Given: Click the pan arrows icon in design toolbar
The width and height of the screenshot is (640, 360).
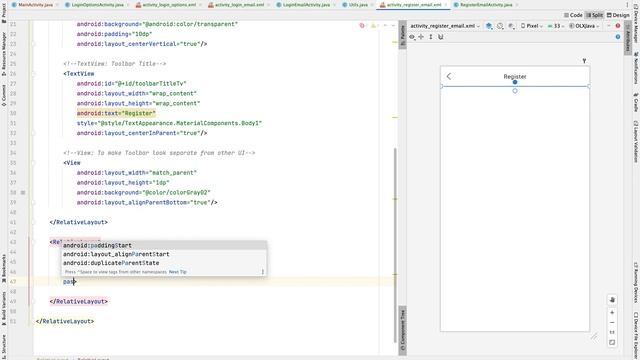Looking at the screenshot, I should point(421,37).
